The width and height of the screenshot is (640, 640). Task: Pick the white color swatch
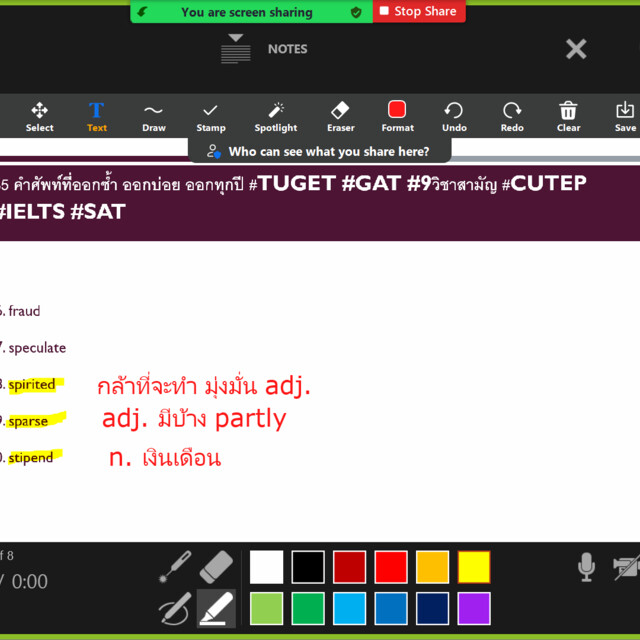(x=267, y=567)
